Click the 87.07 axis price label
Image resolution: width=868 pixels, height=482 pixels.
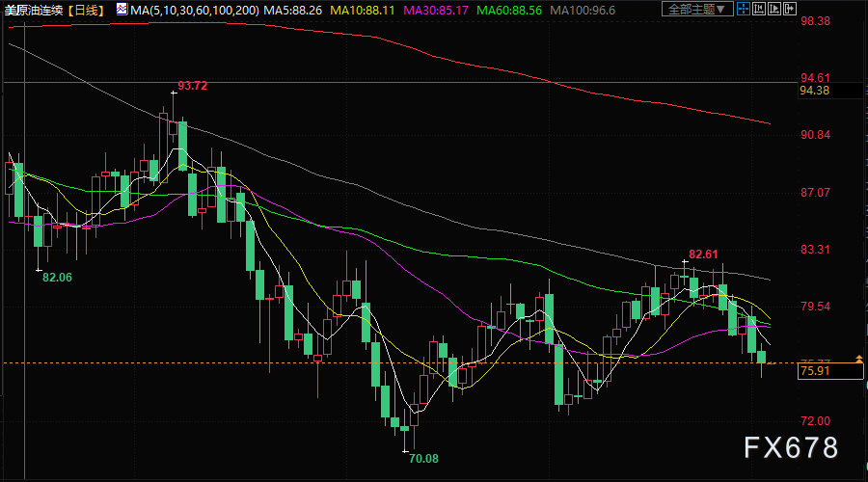pyautogui.click(x=815, y=193)
